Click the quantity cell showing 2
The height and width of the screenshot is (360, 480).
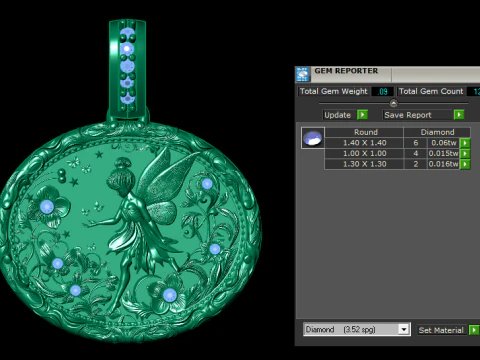tap(416, 164)
